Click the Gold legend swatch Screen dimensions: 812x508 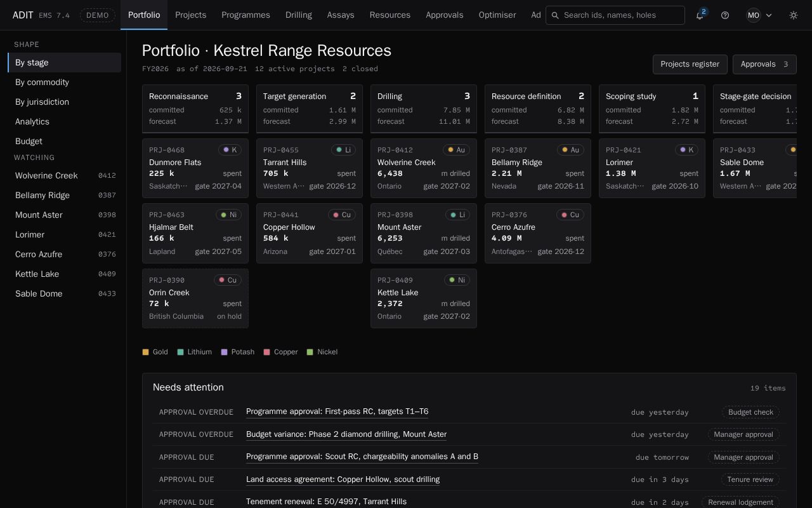[x=145, y=352]
